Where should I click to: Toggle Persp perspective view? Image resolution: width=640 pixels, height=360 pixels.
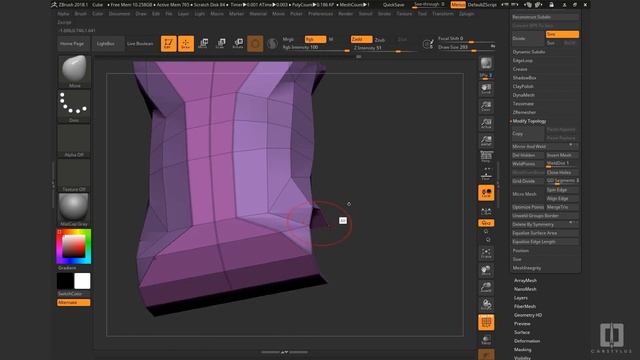click(486, 157)
